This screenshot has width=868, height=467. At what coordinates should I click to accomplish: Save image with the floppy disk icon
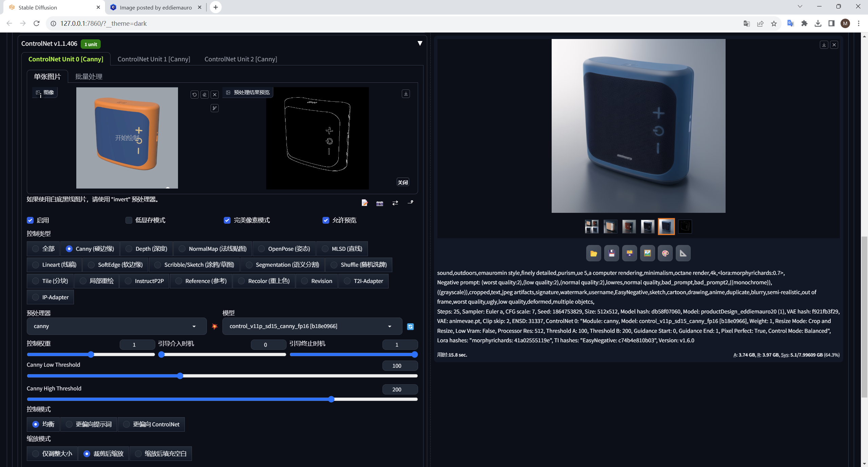point(612,253)
